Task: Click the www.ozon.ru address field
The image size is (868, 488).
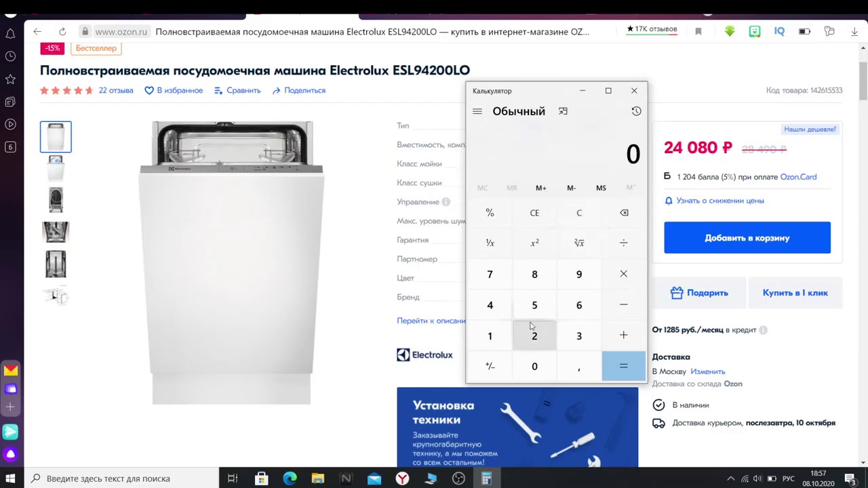Action: 121,31
